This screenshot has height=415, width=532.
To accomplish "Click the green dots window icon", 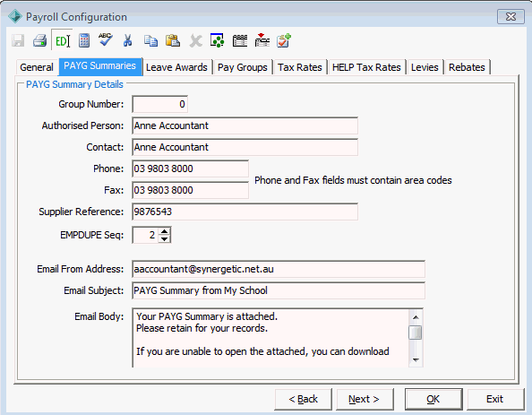I will (x=217, y=40).
